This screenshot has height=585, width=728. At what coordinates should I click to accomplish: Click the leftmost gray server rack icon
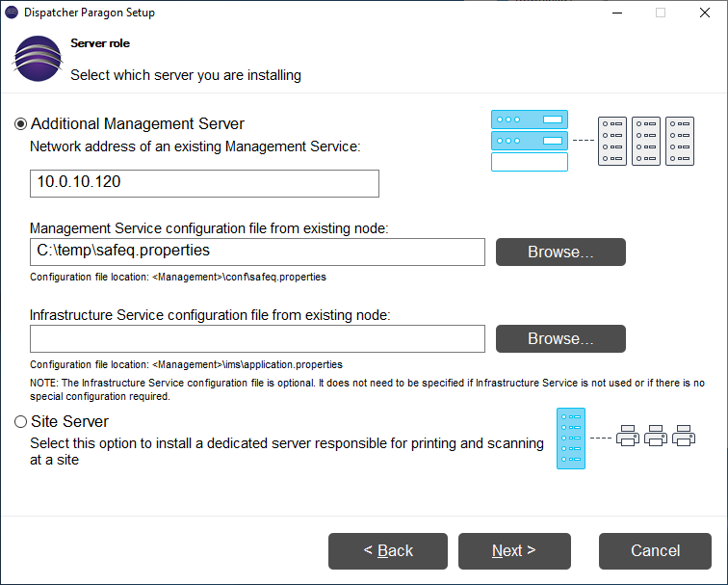[x=612, y=142]
